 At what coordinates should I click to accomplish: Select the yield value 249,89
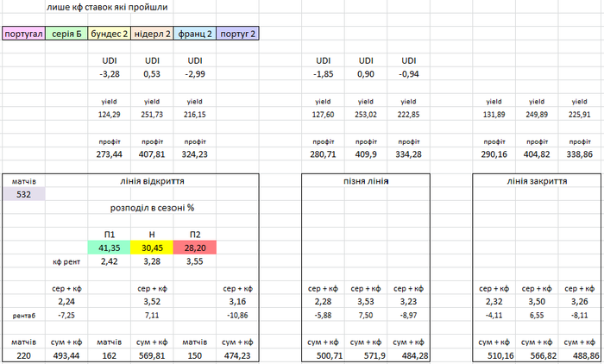pos(537,115)
